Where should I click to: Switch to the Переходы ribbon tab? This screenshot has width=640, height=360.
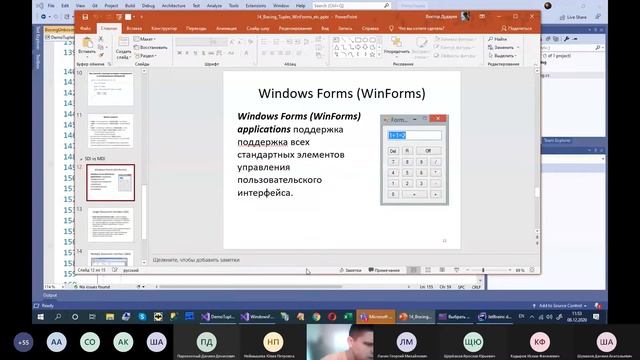click(x=196, y=29)
